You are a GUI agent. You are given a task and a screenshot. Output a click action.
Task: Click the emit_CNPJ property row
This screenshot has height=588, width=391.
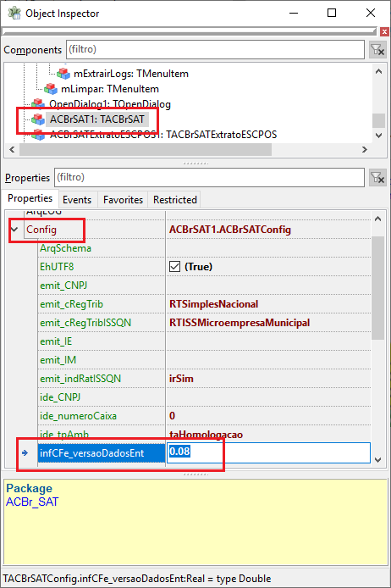click(204, 286)
